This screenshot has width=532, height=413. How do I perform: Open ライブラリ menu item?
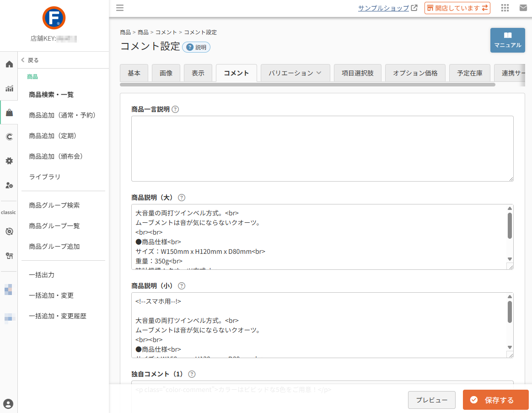(x=44, y=177)
